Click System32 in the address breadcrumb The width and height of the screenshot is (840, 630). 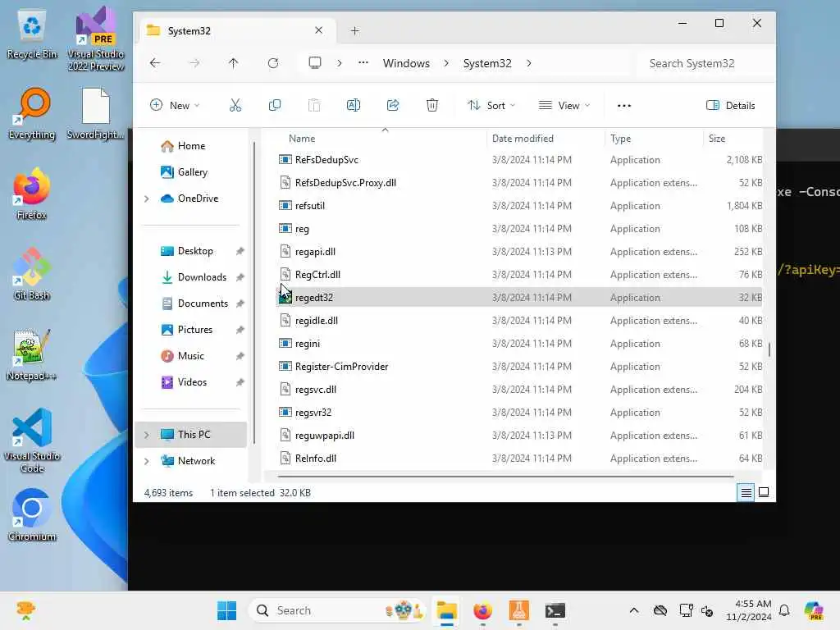pyautogui.click(x=487, y=63)
